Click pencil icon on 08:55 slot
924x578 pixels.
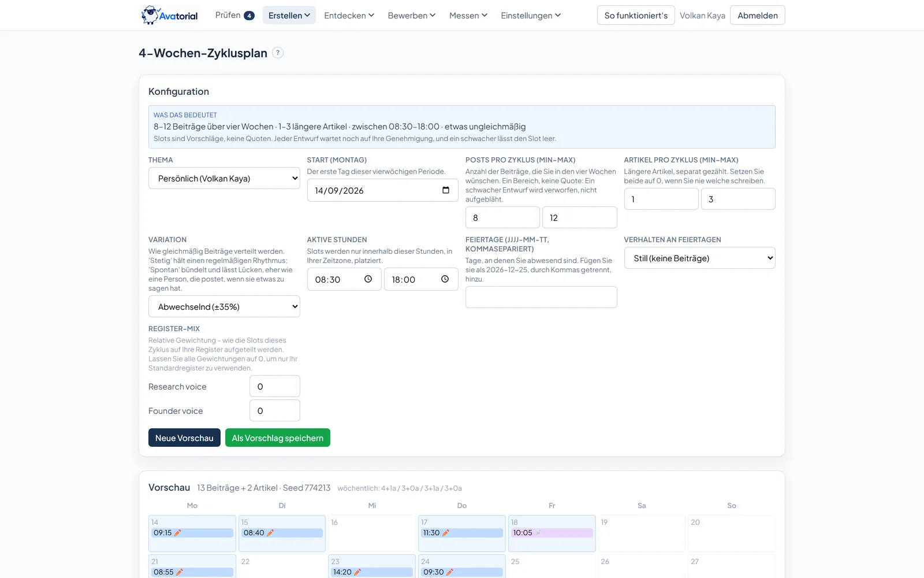179,572
